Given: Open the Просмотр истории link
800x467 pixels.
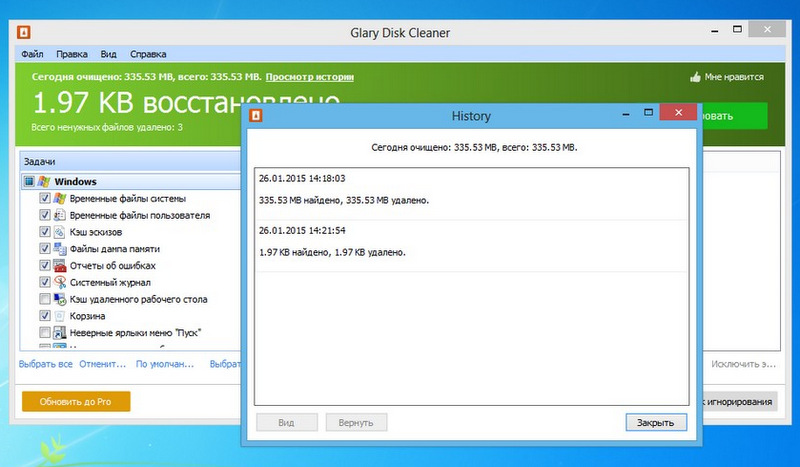Looking at the screenshot, I should pyautogui.click(x=310, y=77).
